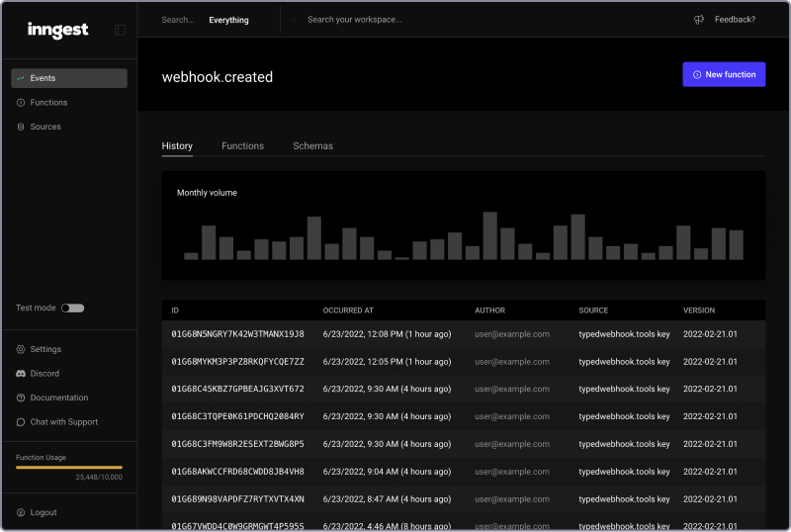791x532 pixels.
Task: Click the Documentation help icon
Action: coord(21,398)
